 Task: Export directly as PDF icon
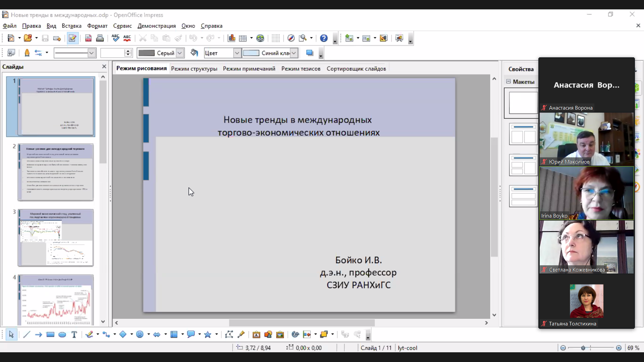[x=88, y=38]
